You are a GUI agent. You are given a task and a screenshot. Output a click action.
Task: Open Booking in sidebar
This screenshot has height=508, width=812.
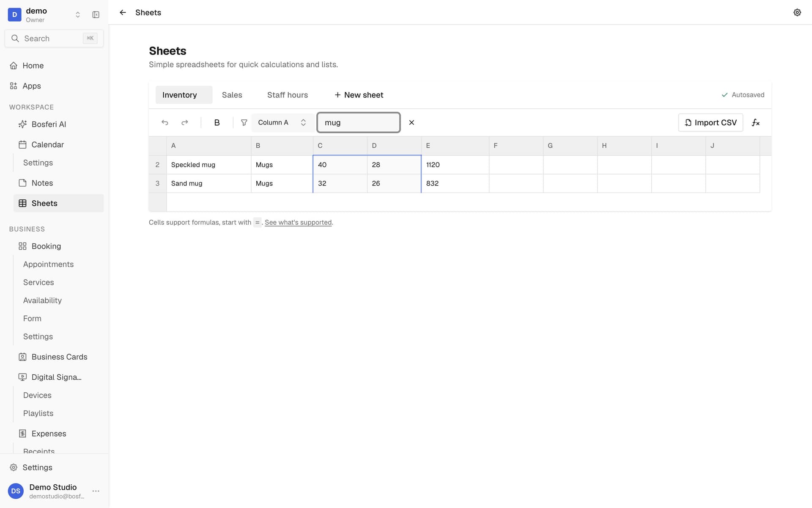click(x=58, y=246)
